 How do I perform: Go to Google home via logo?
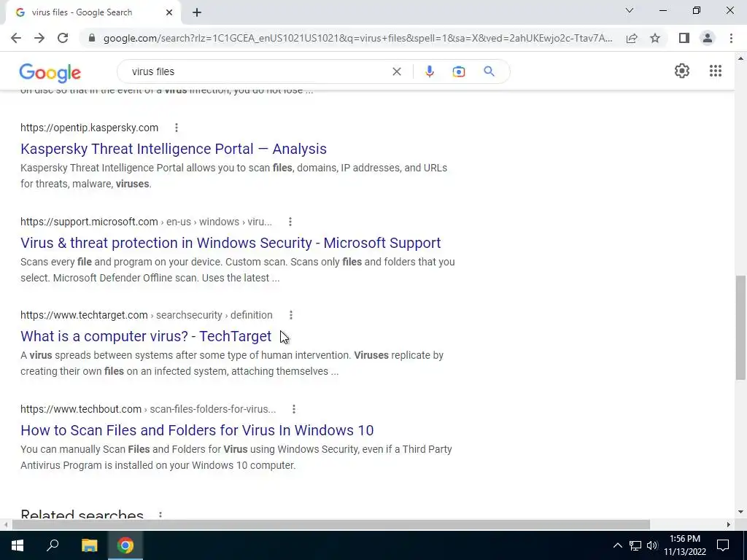point(50,73)
